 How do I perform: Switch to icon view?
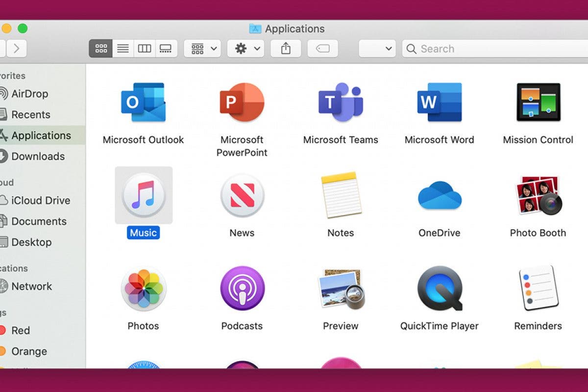[101, 49]
